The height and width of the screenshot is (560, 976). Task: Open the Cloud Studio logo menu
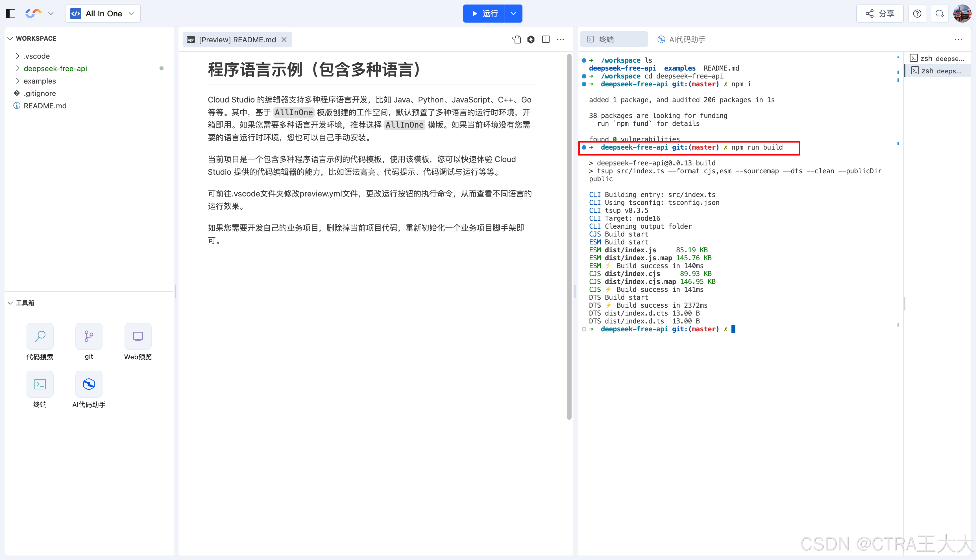(x=39, y=14)
